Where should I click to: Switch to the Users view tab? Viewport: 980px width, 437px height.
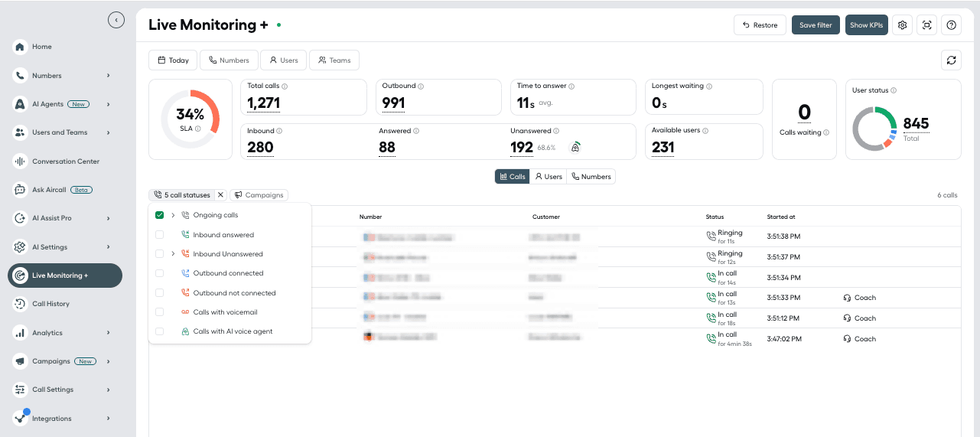coord(548,177)
